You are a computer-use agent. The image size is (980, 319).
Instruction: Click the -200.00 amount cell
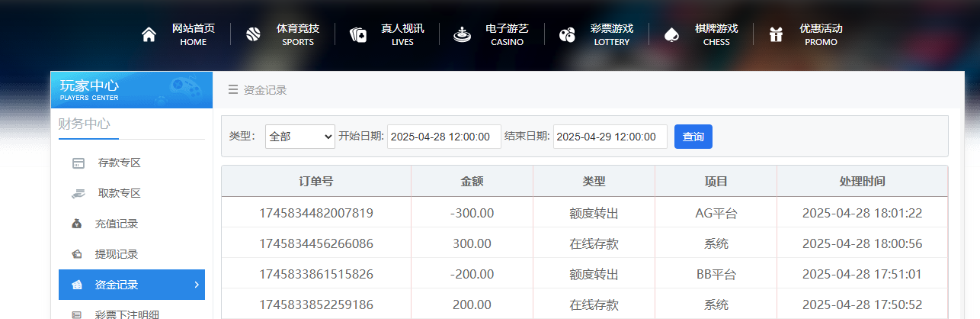tap(472, 274)
